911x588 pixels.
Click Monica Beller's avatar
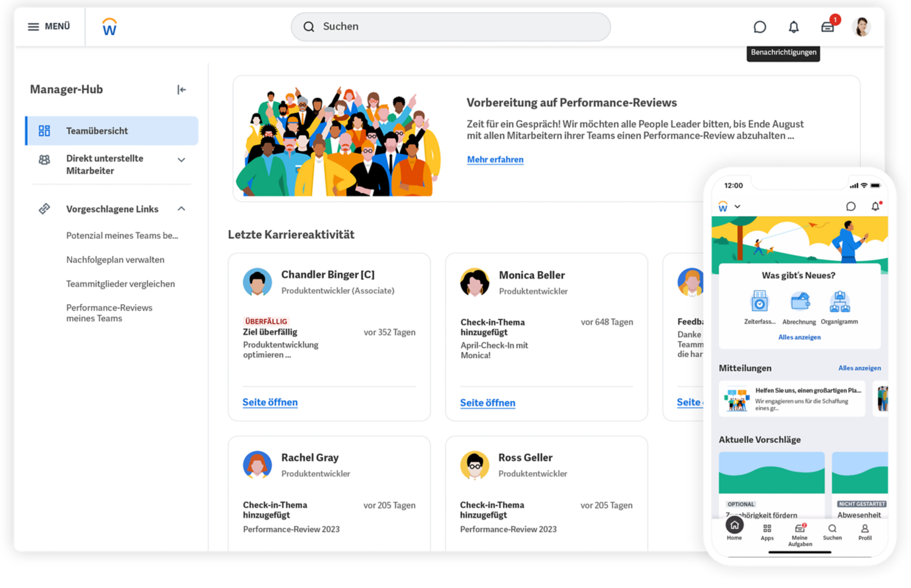tap(475, 282)
